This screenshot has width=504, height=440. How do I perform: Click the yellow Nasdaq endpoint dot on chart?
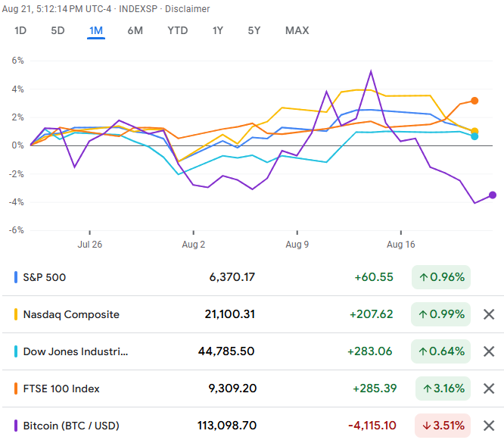(x=474, y=131)
